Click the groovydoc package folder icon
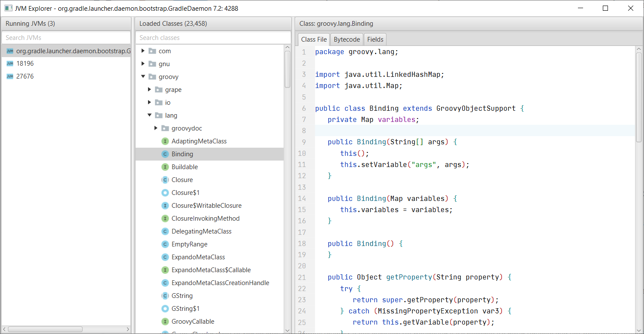The height and width of the screenshot is (334, 644). 165,128
